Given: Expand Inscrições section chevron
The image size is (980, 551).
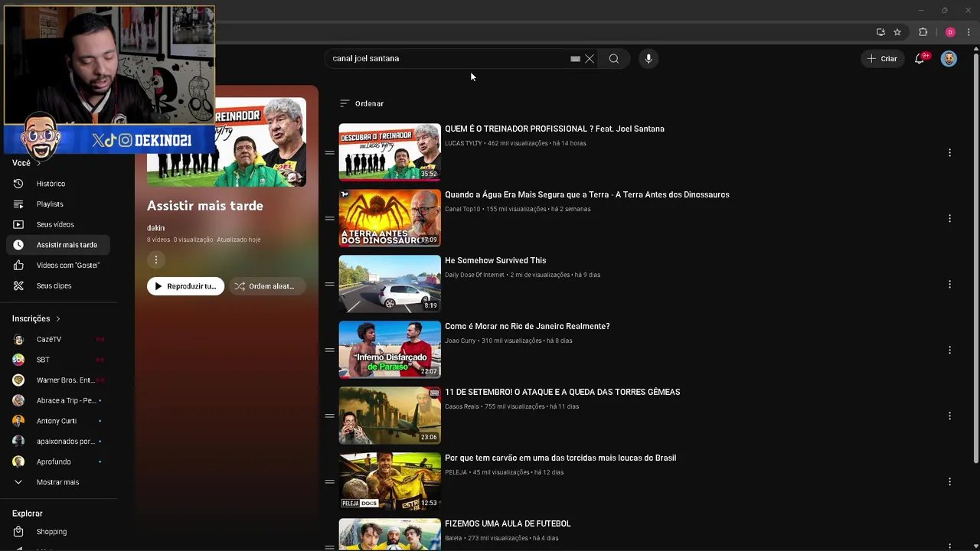Looking at the screenshot, I should (x=57, y=318).
